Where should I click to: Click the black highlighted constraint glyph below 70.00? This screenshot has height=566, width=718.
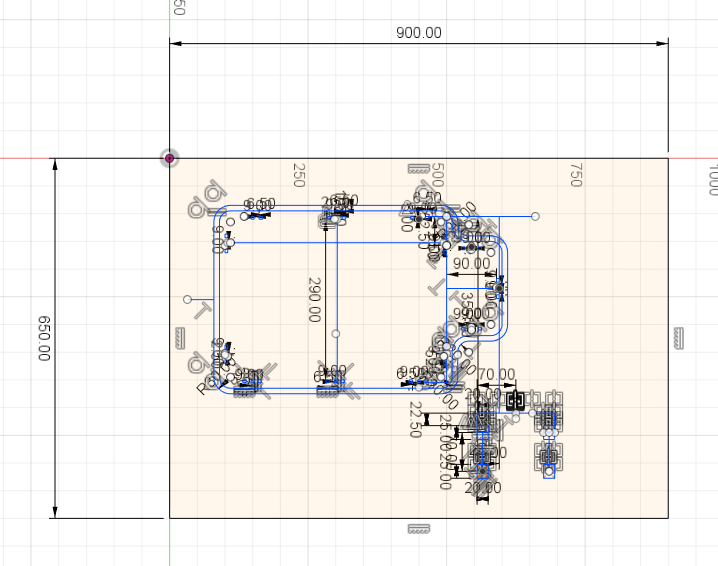click(x=516, y=401)
